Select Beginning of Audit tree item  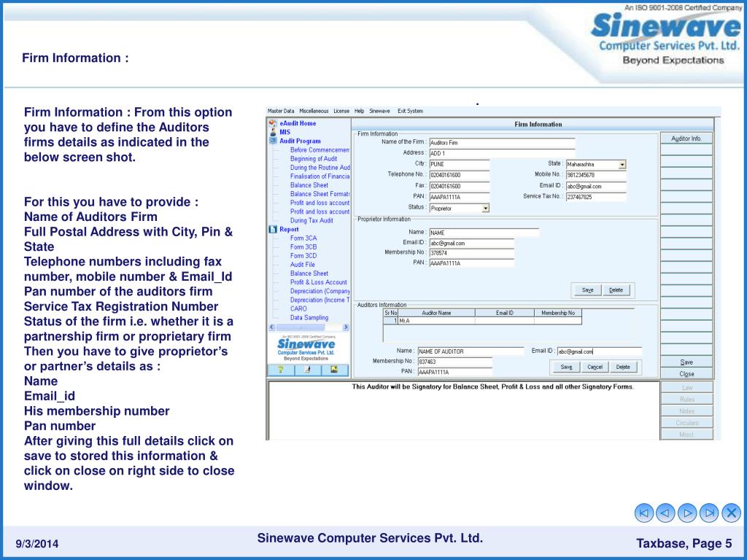(314, 159)
